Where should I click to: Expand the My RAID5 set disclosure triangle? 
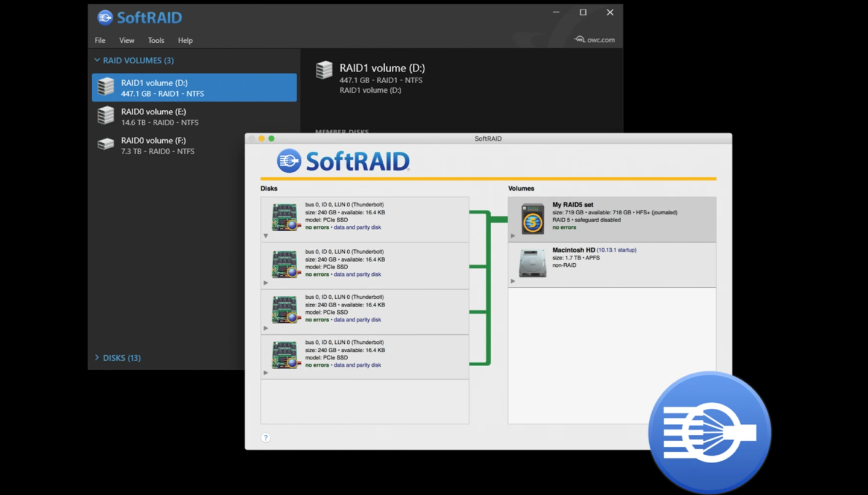(513, 236)
